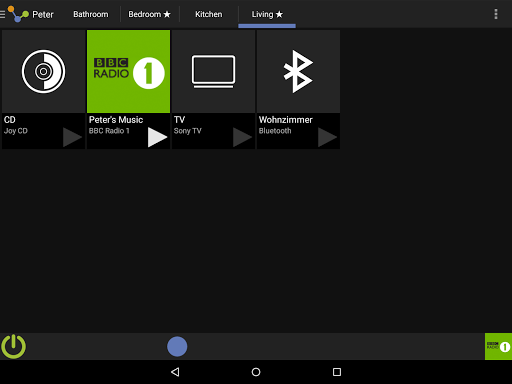Open the three-dot overflow menu
Image resolution: width=512 pixels, height=384 pixels.
pos(496,14)
